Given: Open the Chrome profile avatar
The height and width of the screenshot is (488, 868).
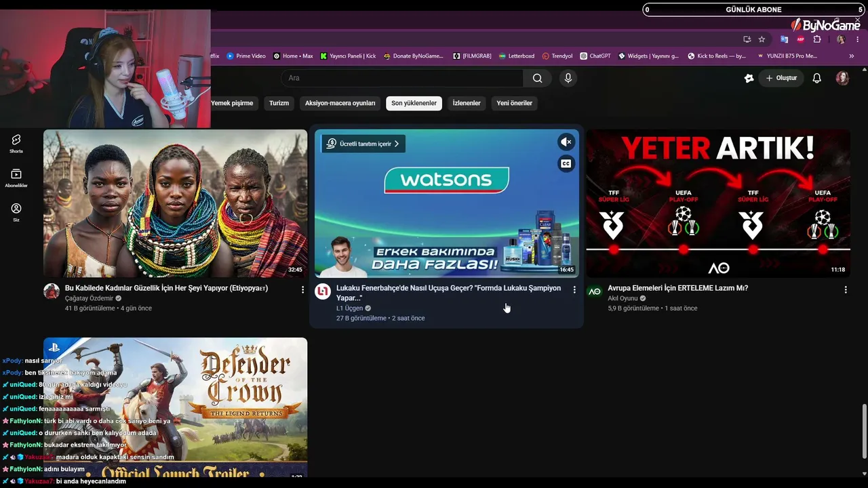Looking at the screenshot, I should click(841, 39).
